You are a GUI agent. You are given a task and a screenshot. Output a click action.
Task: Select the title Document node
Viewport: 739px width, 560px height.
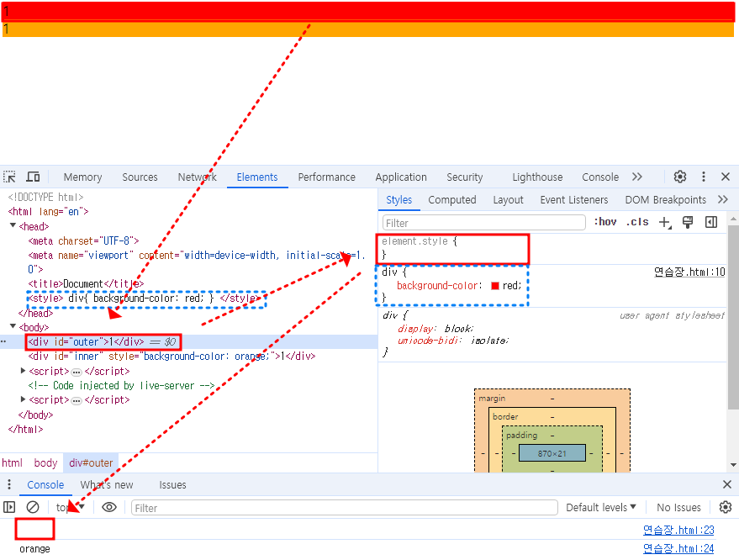86,283
